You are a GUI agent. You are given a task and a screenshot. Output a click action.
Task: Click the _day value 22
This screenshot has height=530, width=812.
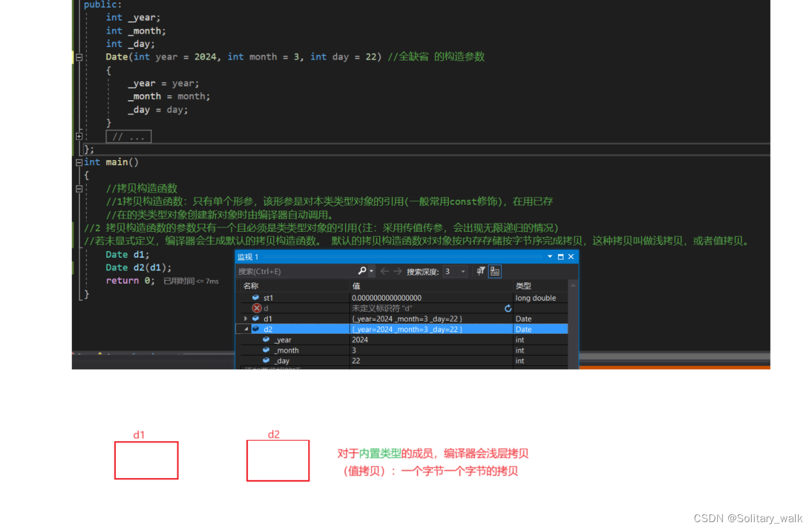tap(356, 360)
